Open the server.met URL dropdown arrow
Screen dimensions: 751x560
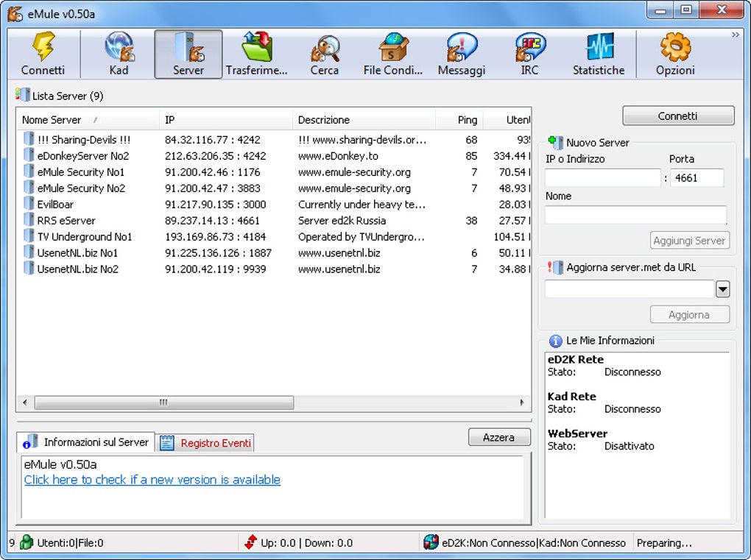point(723,289)
